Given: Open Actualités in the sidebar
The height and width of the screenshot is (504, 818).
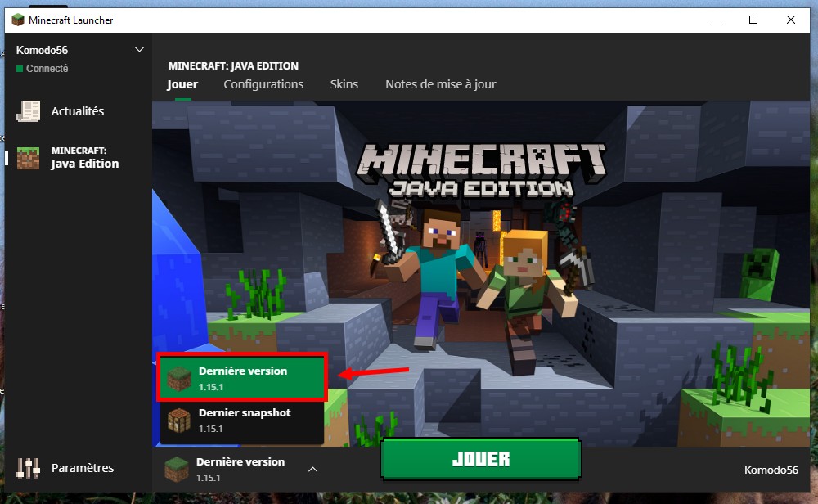Looking at the screenshot, I should [79, 111].
